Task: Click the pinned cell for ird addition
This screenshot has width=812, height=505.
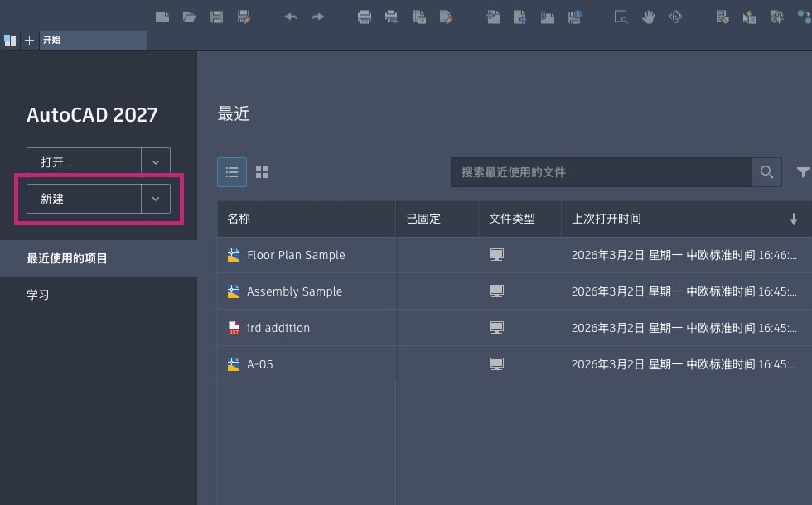Action: pyautogui.click(x=437, y=328)
